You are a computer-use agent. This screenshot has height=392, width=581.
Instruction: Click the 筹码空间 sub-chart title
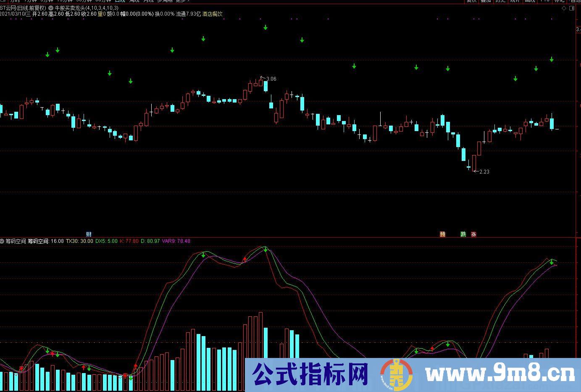pos(16,241)
